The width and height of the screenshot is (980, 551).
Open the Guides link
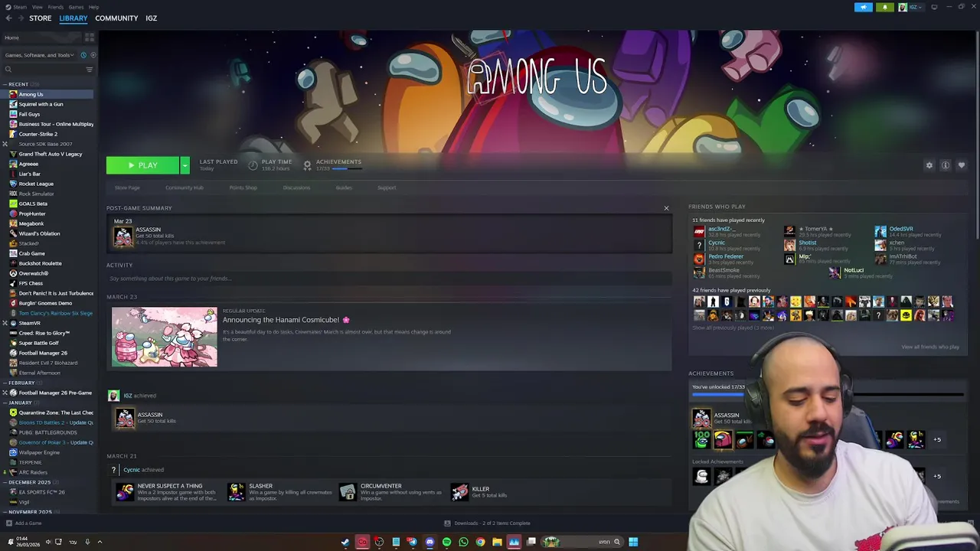pos(344,187)
